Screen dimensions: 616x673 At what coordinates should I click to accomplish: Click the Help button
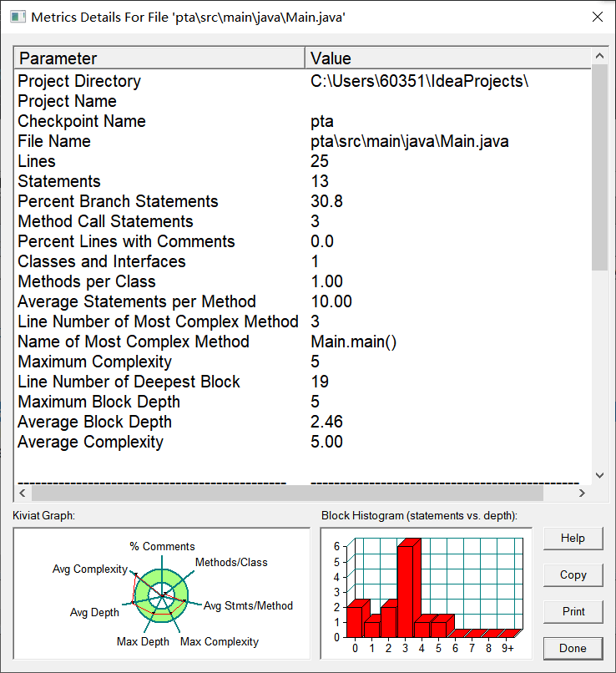[x=573, y=539]
